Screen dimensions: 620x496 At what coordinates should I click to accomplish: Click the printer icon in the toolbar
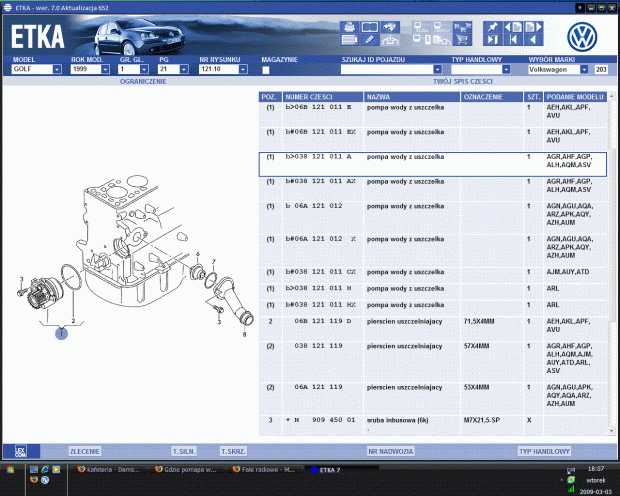pos(349,27)
